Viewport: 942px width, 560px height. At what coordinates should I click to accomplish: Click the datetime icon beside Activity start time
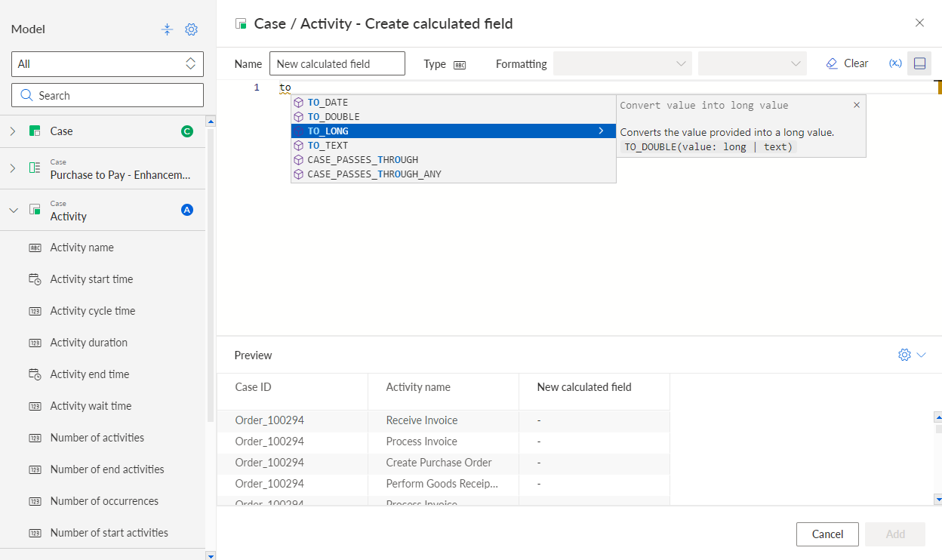point(35,279)
